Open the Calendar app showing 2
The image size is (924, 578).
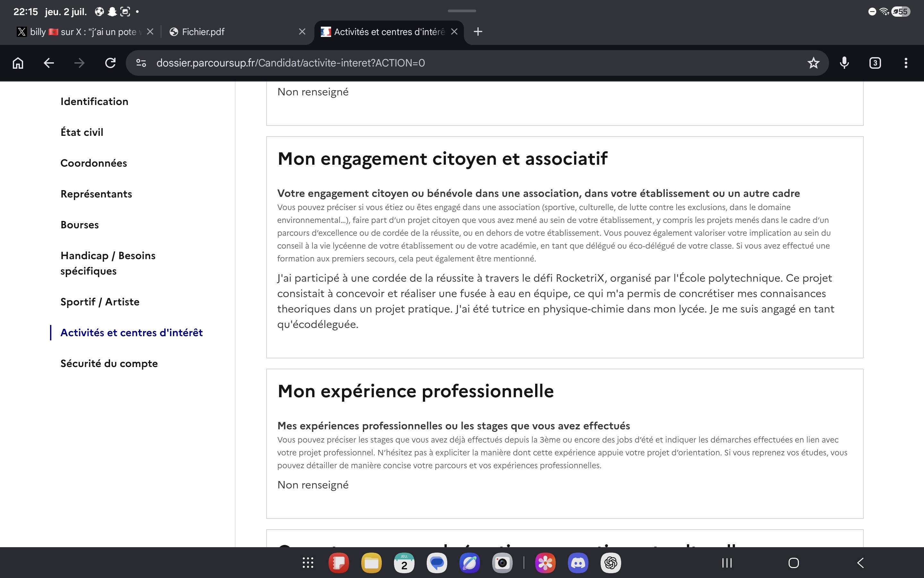point(404,563)
